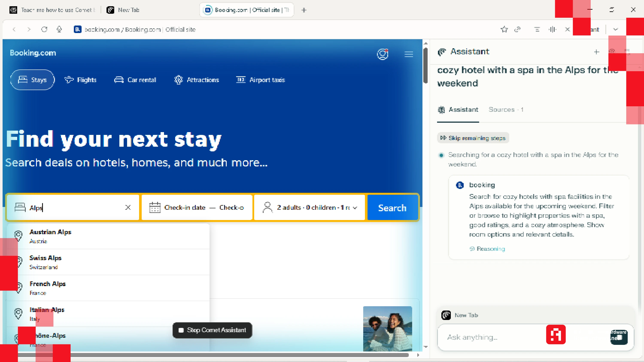The width and height of the screenshot is (644, 362).
Task: Start voice search in the address bar
Action: (x=59, y=29)
